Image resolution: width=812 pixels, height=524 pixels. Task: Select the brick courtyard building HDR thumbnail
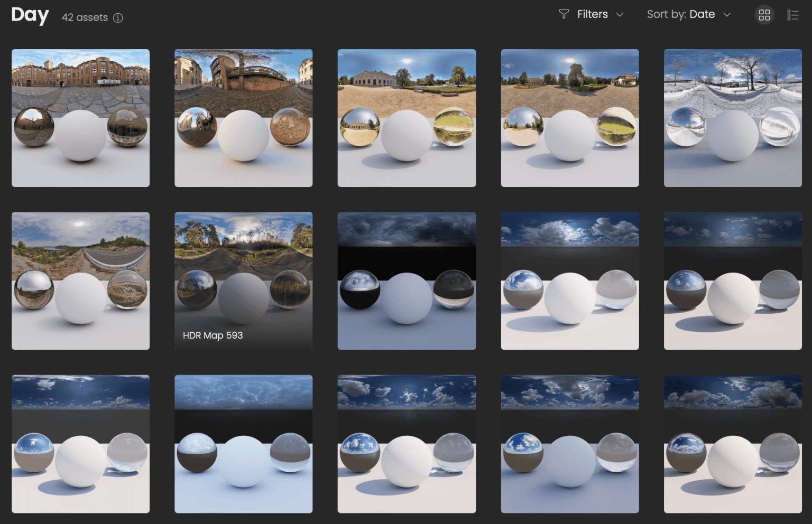pyautogui.click(x=80, y=118)
